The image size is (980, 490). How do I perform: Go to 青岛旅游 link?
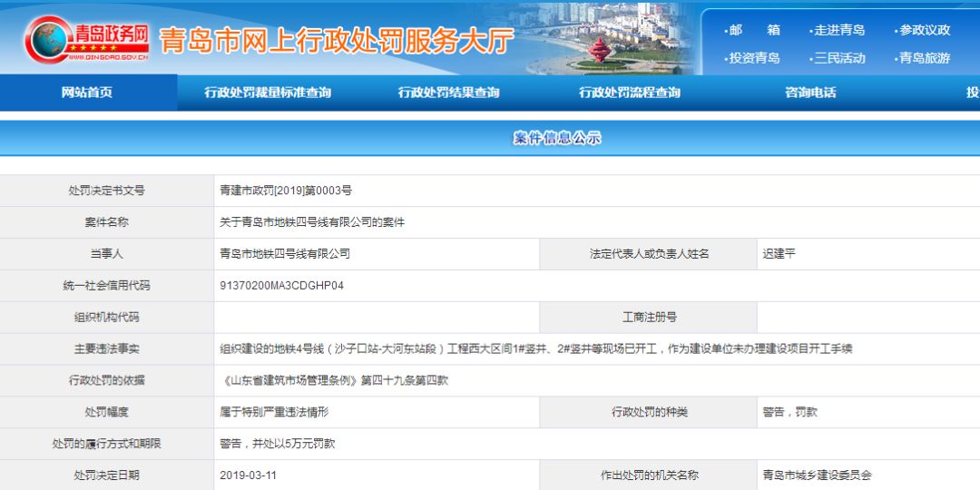923,58
